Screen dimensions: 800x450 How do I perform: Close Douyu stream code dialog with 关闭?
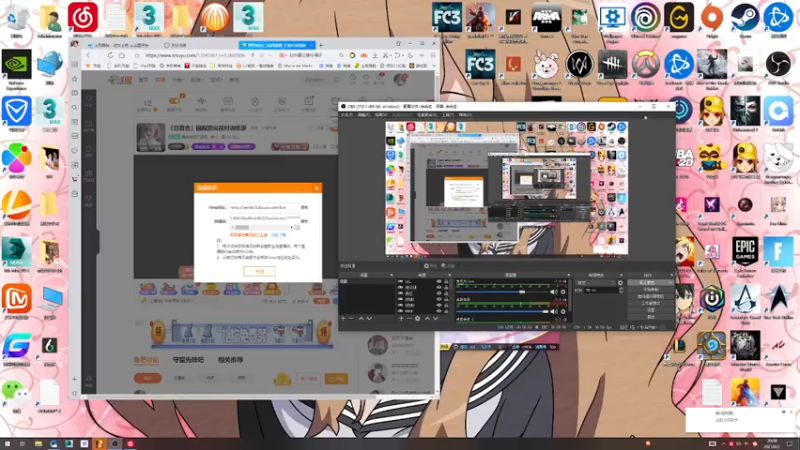259,271
